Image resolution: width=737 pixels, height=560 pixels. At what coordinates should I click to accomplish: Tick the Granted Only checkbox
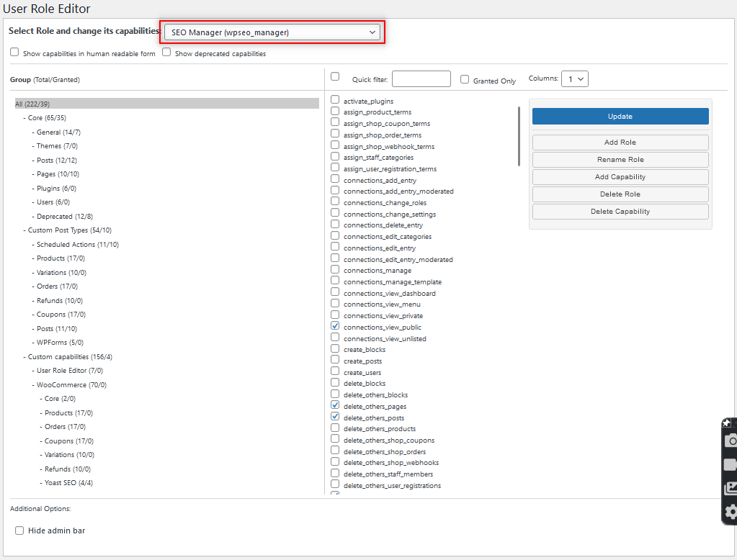point(465,79)
